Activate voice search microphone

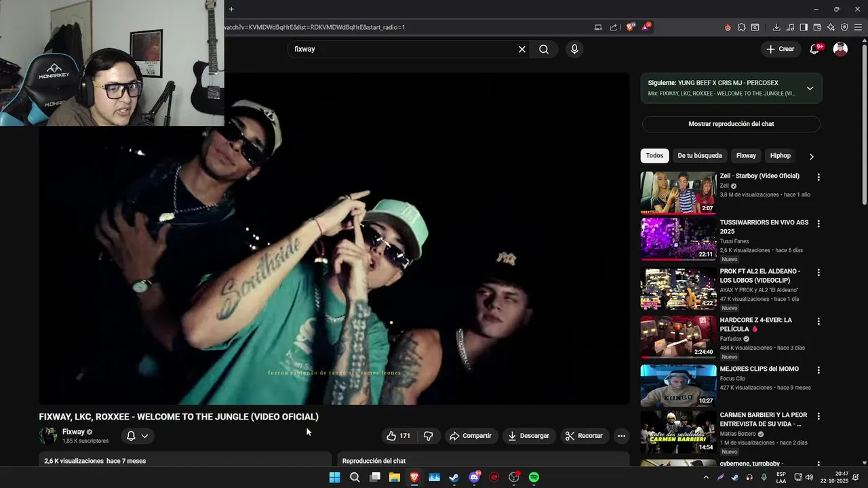pos(574,49)
